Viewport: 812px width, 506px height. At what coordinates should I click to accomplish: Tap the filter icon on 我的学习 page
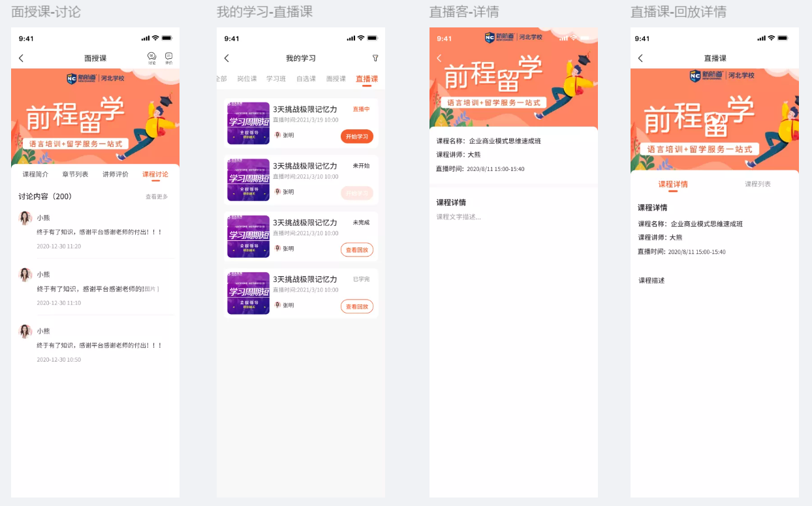click(x=375, y=58)
